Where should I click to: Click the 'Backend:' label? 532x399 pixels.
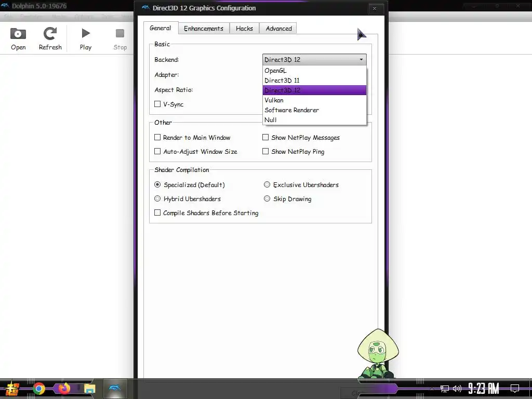(x=167, y=60)
